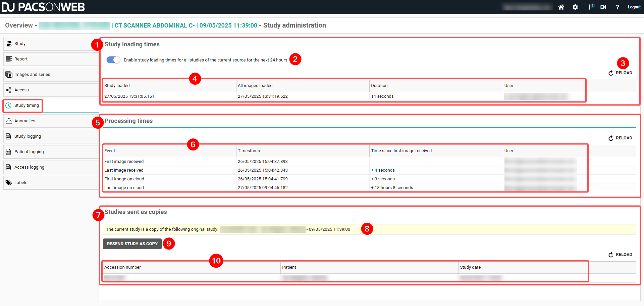Click the Processing times reload icon
The image size is (644, 306).
point(611,138)
